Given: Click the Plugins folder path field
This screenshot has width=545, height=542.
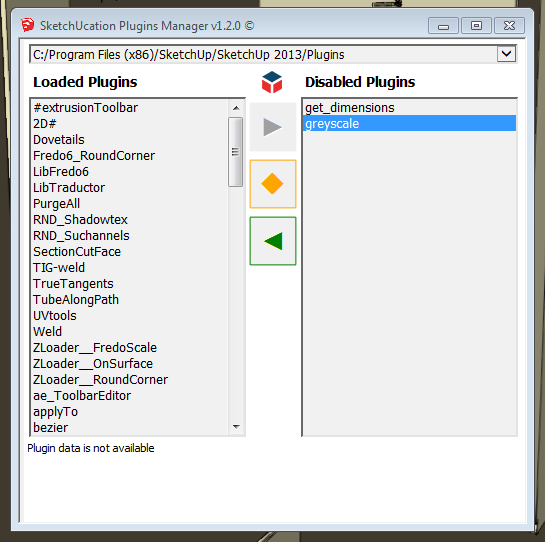Looking at the screenshot, I should pyautogui.click(x=273, y=54).
